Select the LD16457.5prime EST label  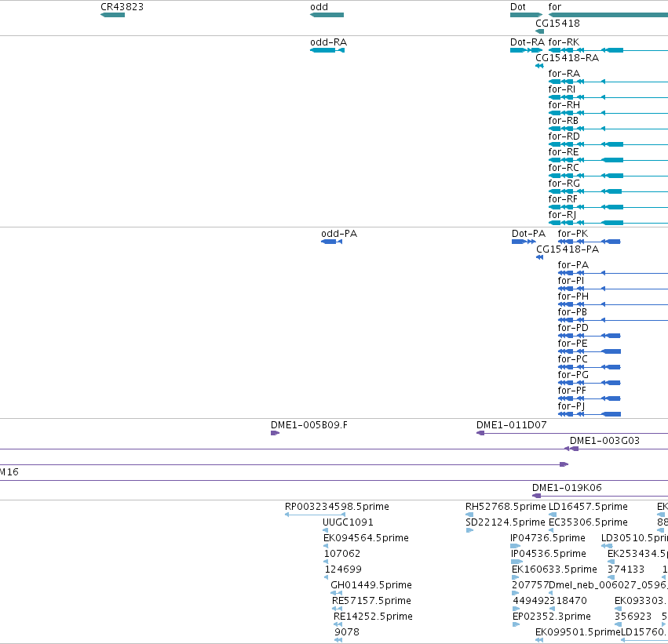pos(589,507)
